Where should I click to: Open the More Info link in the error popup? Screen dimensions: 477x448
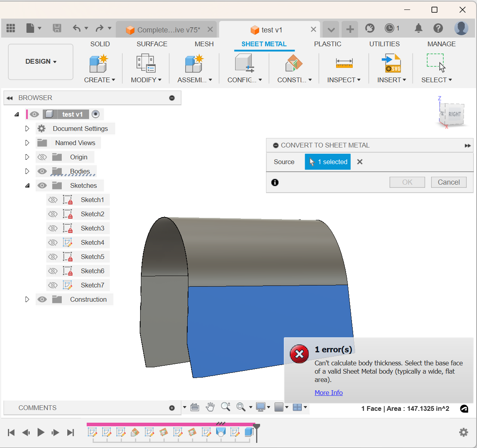tap(329, 392)
